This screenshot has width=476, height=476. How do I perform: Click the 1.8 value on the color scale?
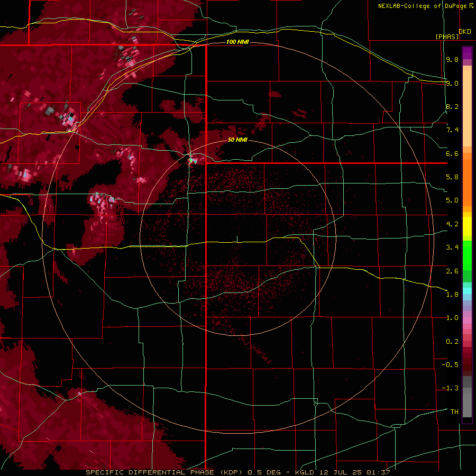pos(452,295)
